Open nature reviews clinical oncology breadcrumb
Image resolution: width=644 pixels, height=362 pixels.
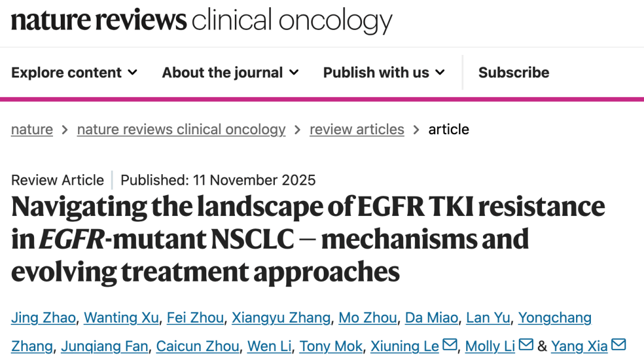181,129
